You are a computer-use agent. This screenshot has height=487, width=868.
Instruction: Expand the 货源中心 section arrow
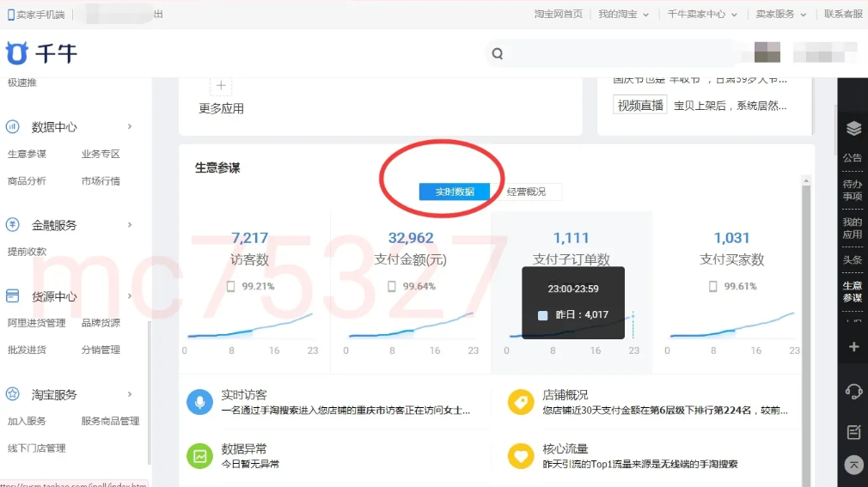coord(130,296)
